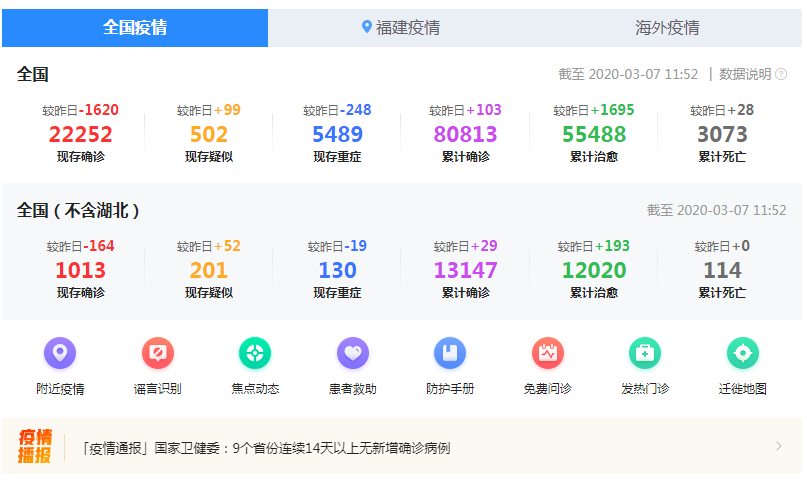Click the 较昨日+1695 change text

coord(594,110)
